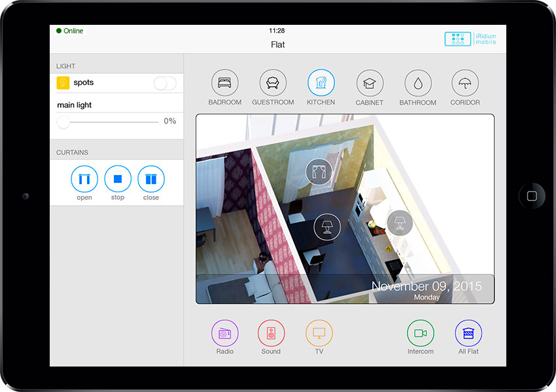Click the curtains open button
556x392 pixels.
(84, 179)
